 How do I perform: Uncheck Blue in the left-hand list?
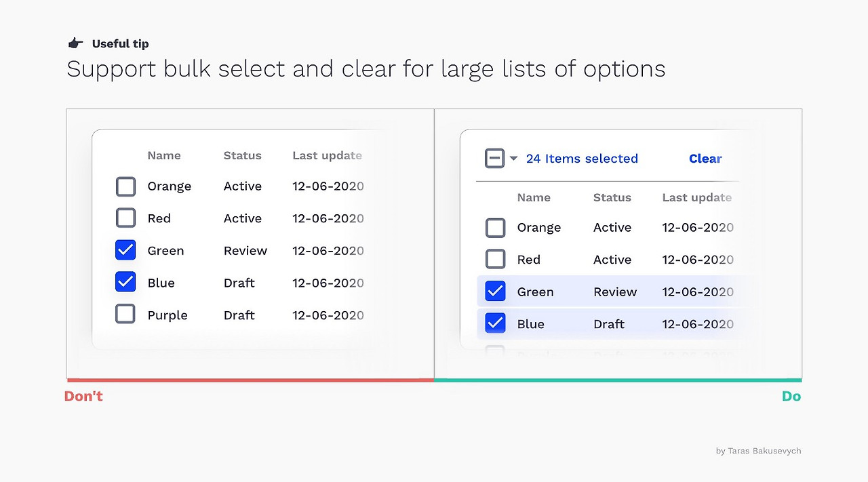click(x=125, y=281)
